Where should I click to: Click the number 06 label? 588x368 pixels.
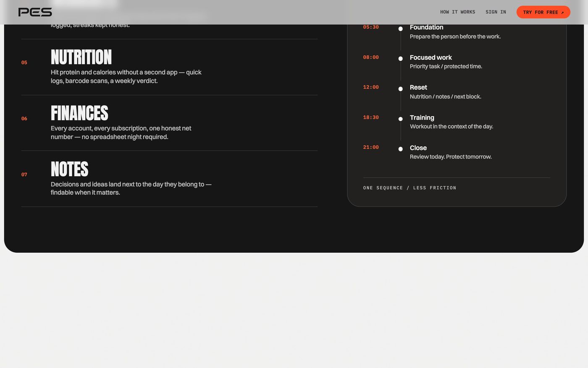tap(24, 119)
